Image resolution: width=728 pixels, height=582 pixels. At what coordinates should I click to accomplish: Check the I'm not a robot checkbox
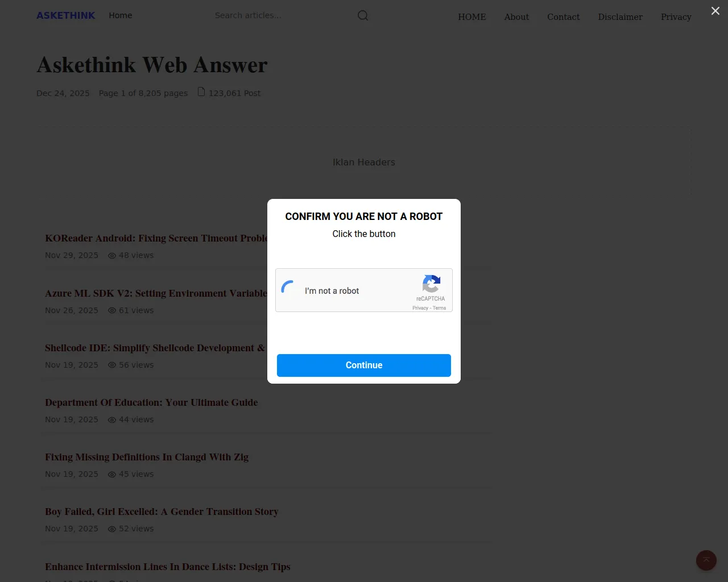click(289, 290)
